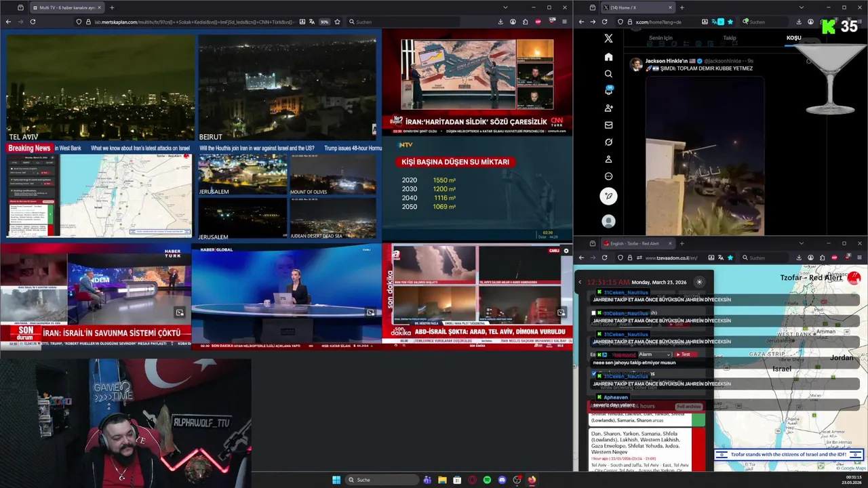868x488 pixels.
Task: Open downloads in Multi TV window toolbar
Action: (x=500, y=22)
